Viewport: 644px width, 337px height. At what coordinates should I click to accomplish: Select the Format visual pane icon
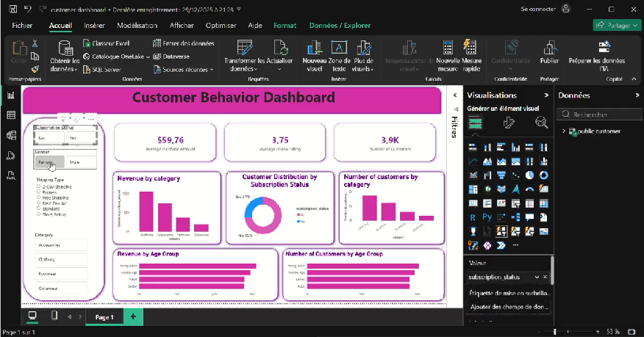509,123
